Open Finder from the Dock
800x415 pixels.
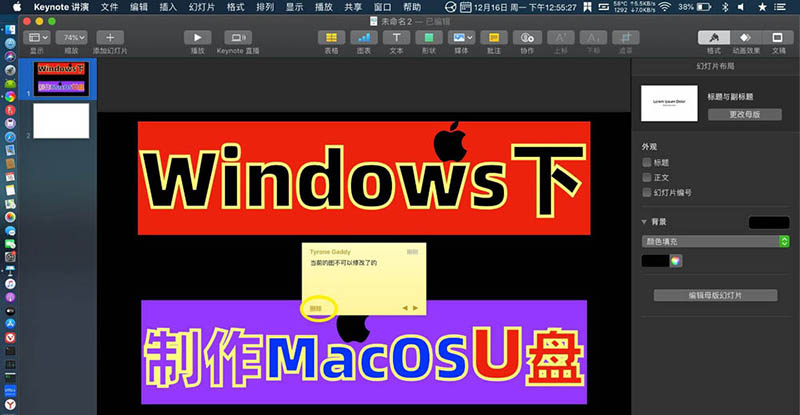[10, 30]
